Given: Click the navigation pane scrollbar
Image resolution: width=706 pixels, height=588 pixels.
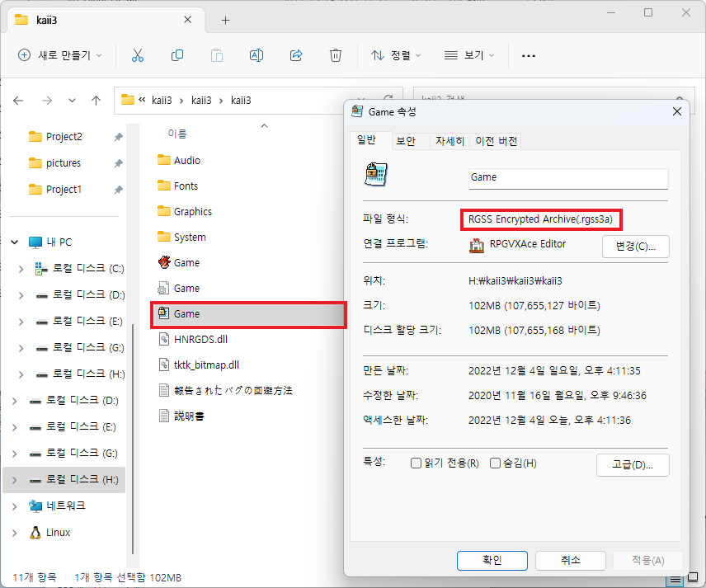Looking at the screenshot, I should click(x=133, y=439).
